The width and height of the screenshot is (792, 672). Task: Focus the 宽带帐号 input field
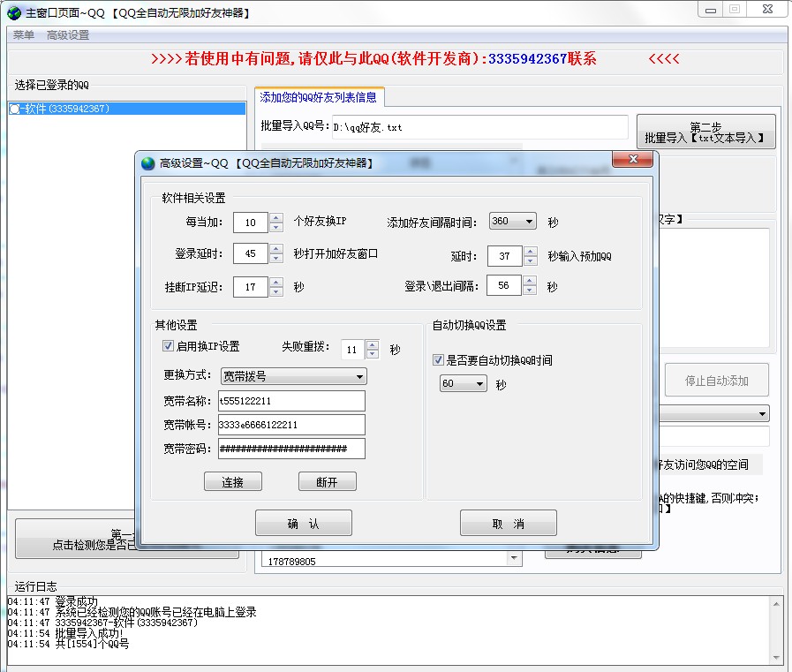(291, 425)
